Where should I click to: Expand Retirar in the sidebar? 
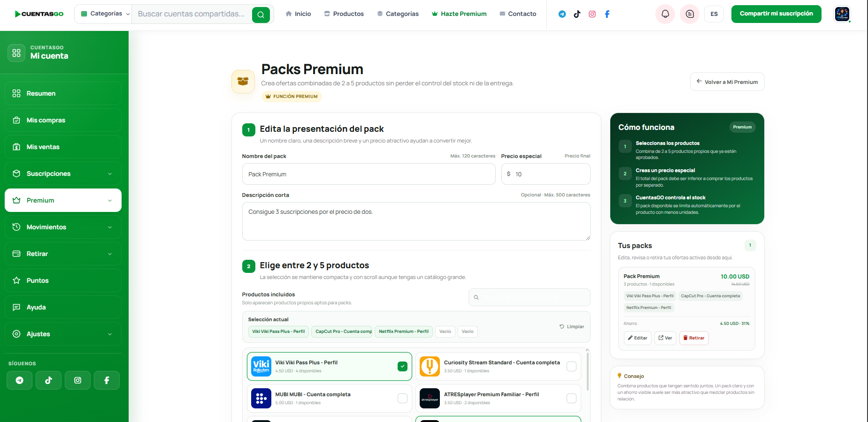pos(63,254)
